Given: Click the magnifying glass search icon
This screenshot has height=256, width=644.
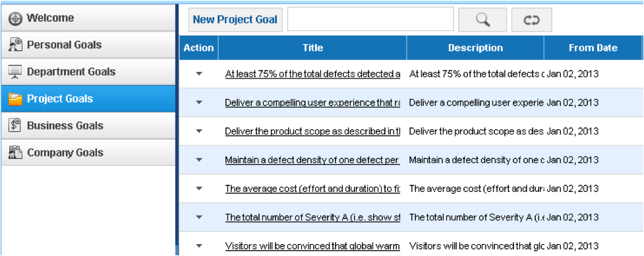Looking at the screenshot, I should click(483, 20).
